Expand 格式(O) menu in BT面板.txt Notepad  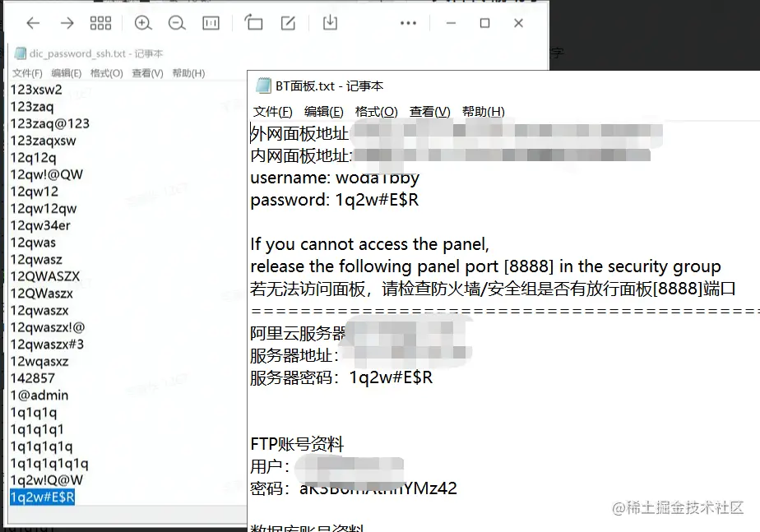click(376, 112)
